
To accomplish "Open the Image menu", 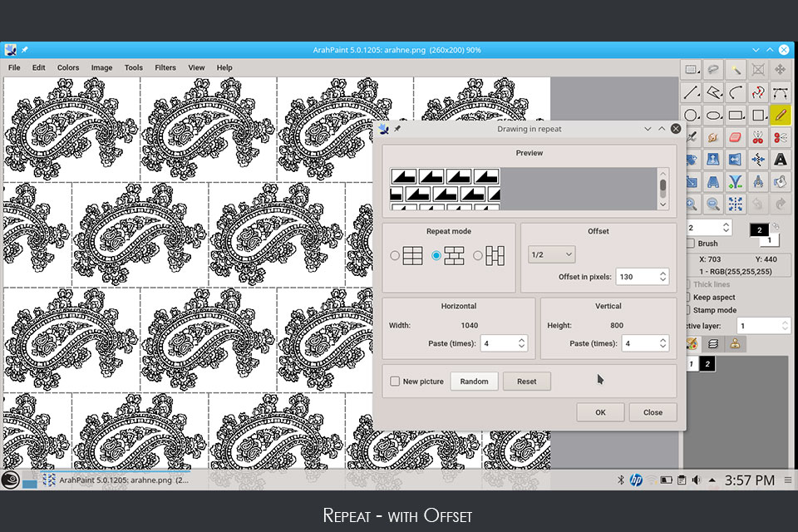I will click(x=101, y=67).
